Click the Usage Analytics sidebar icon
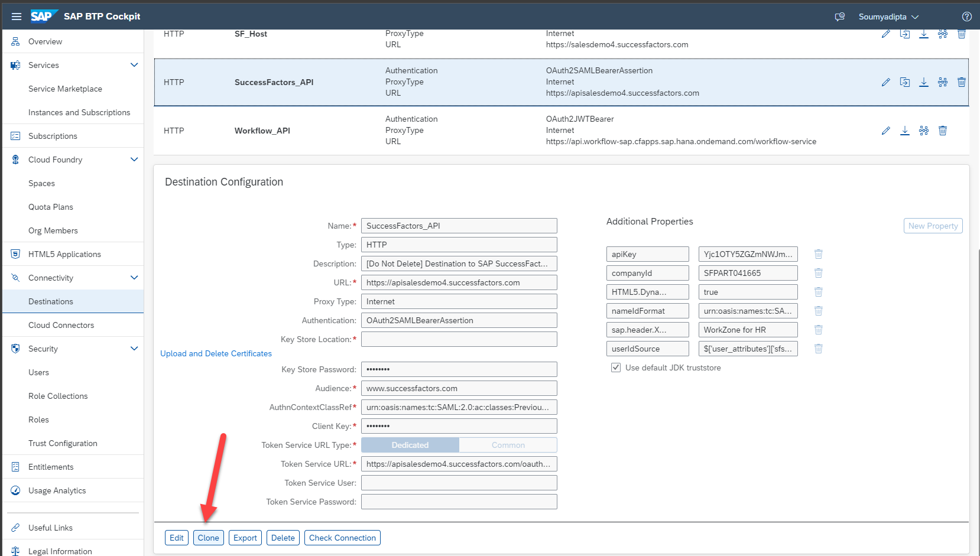The width and height of the screenshot is (980, 556). (16, 490)
